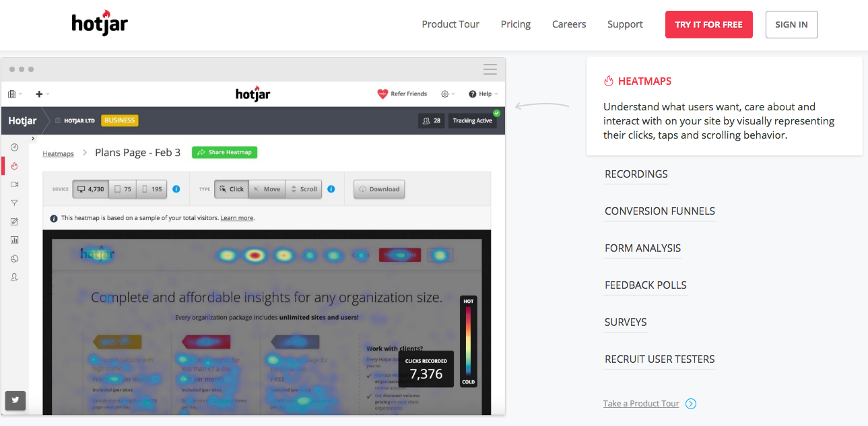Click the Twitter bird button in the sidebar
868x426 pixels.
(15, 400)
